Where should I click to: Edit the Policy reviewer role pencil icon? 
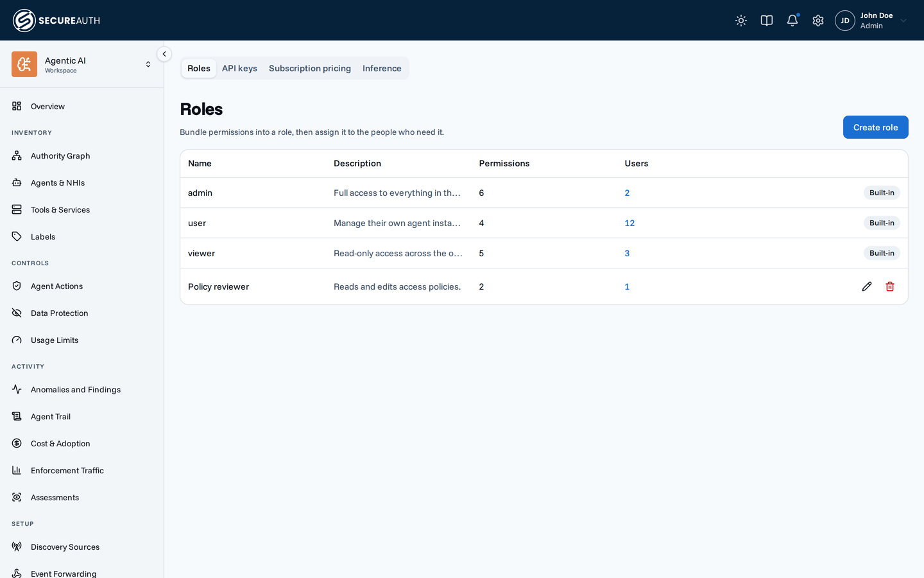click(x=867, y=286)
